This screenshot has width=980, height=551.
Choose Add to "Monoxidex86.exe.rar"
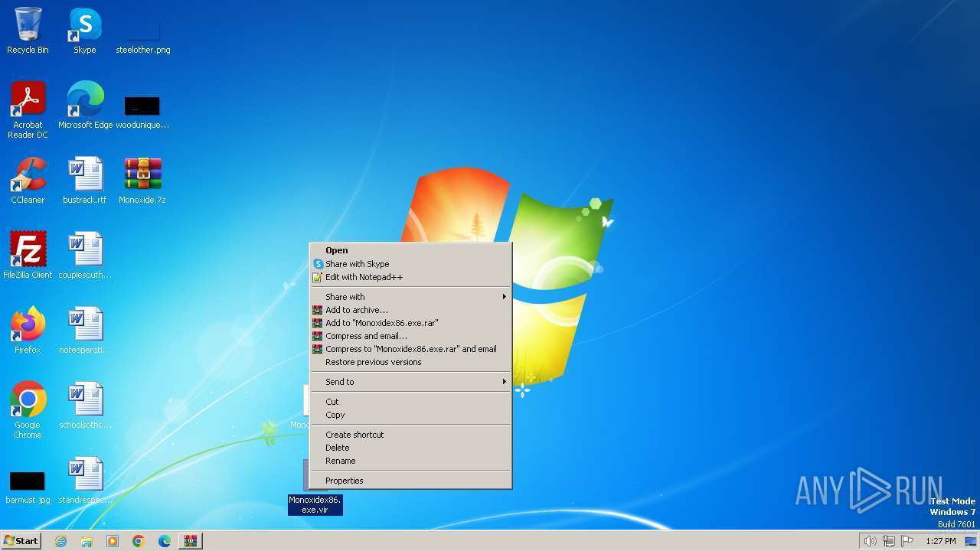(410, 323)
